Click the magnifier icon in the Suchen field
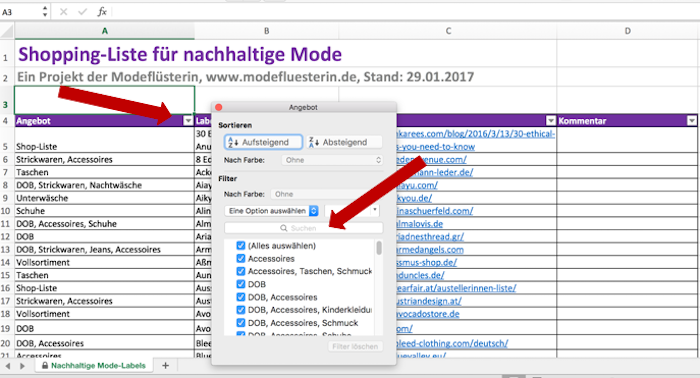Viewport: 700px width, 378px height. pyautogui.click(x=283, y=228)
